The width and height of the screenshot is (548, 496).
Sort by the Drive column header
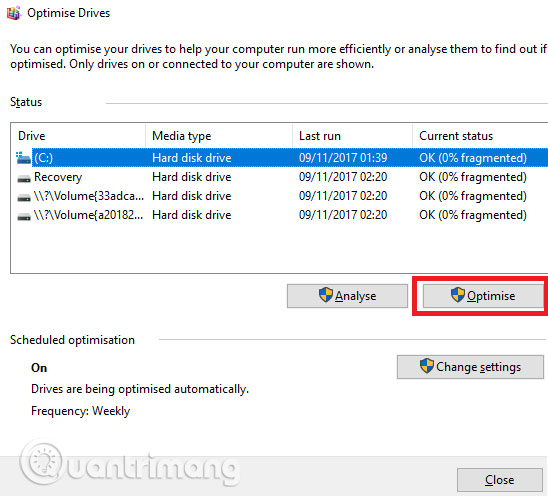(31, 136)
